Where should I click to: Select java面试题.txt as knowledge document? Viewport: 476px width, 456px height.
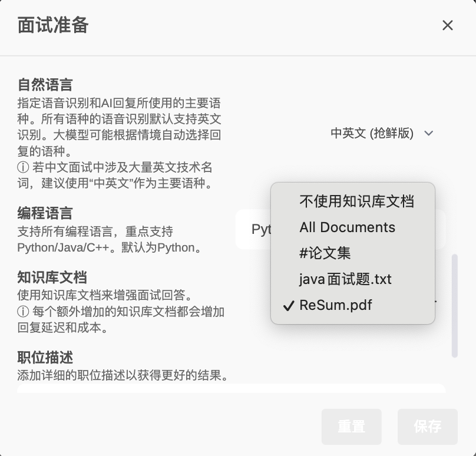click(345, 279)
